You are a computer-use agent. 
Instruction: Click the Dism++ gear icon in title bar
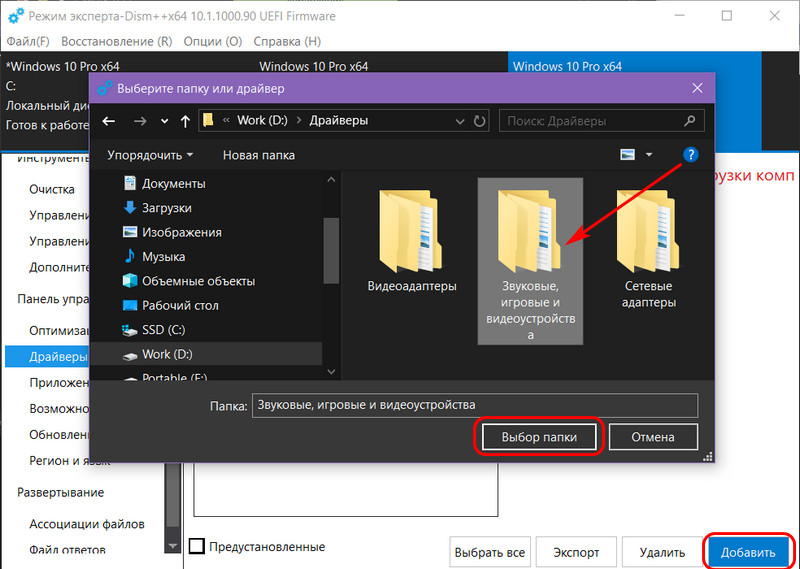(x=16, y=16)
